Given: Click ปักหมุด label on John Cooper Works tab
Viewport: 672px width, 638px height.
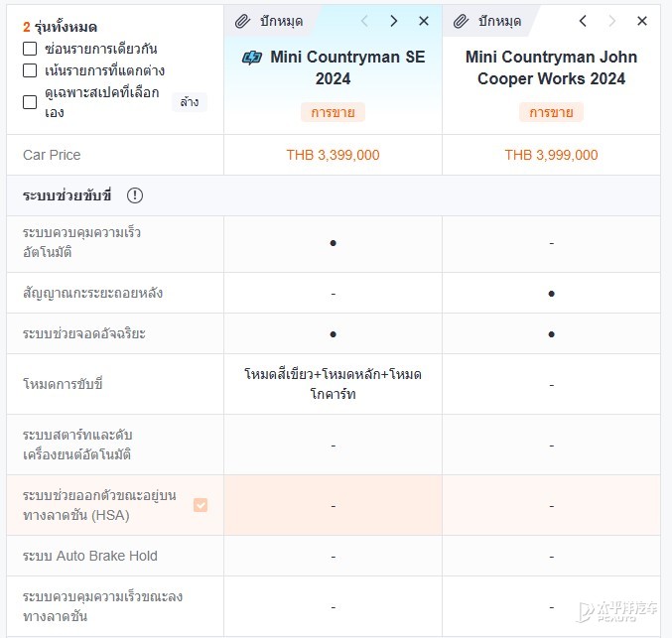Looking at the screenshot, I should click(499, 21).
